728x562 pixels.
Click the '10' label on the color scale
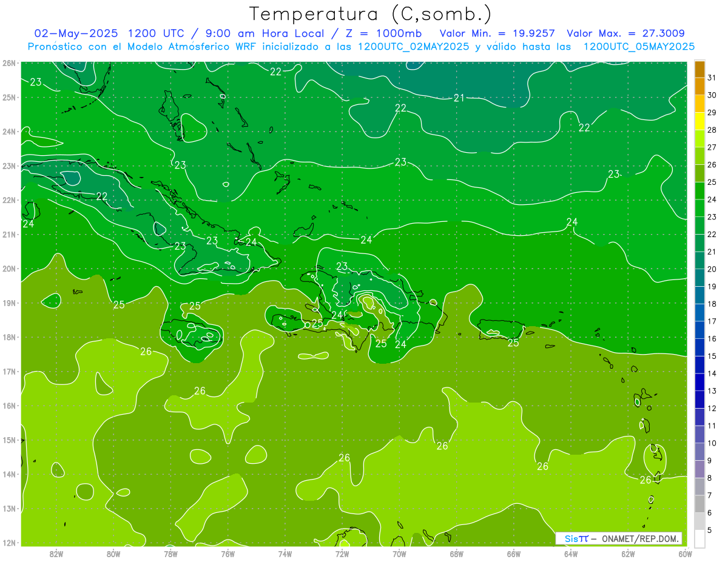pos(712,443)
